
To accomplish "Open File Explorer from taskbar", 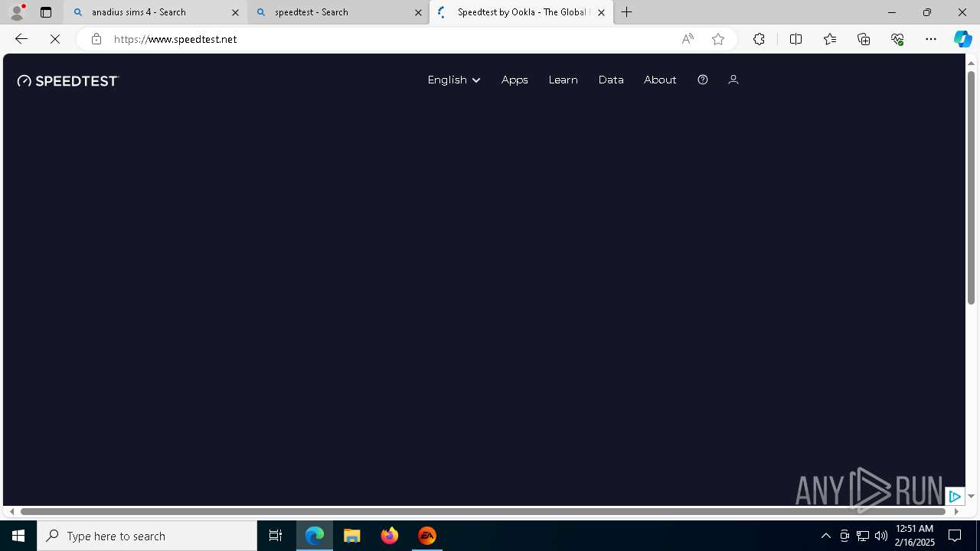I will point(352,536).
